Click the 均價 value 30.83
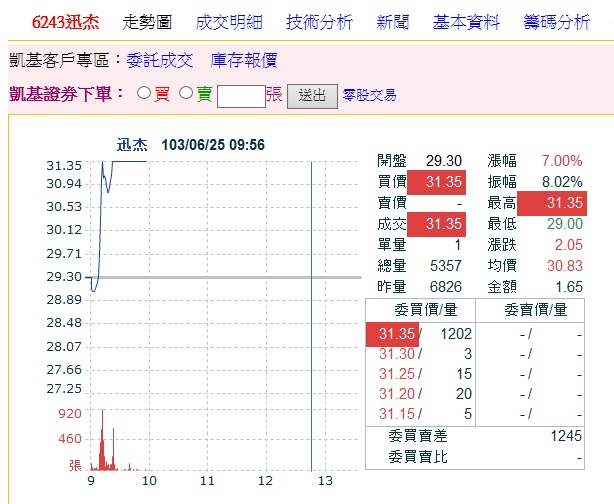 click(565, 266)
